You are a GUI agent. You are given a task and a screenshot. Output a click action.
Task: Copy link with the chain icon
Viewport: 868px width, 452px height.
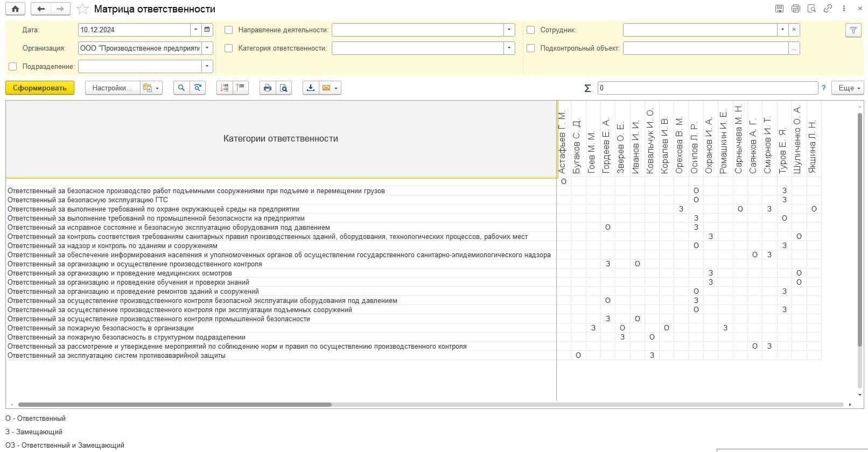828,9
